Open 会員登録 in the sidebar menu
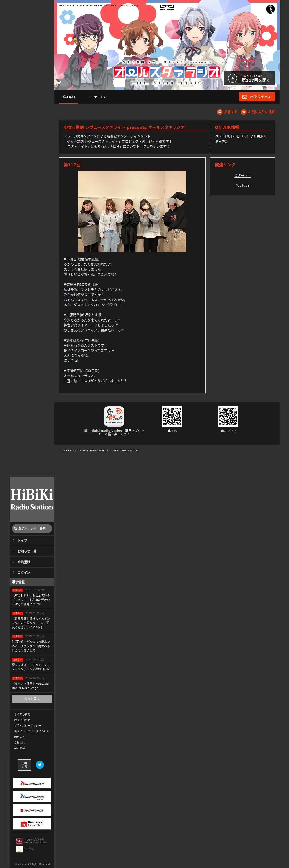289x868 pixels. pos(32,562)
